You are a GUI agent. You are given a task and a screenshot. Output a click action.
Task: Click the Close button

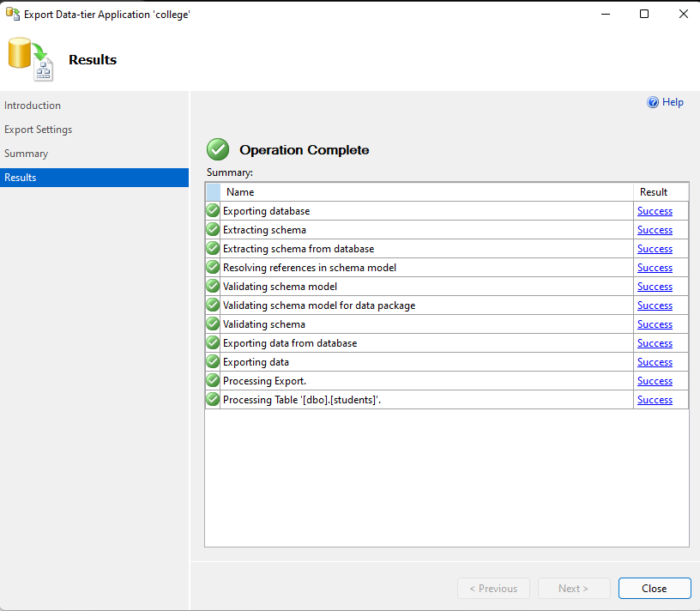tap(655, 588)
